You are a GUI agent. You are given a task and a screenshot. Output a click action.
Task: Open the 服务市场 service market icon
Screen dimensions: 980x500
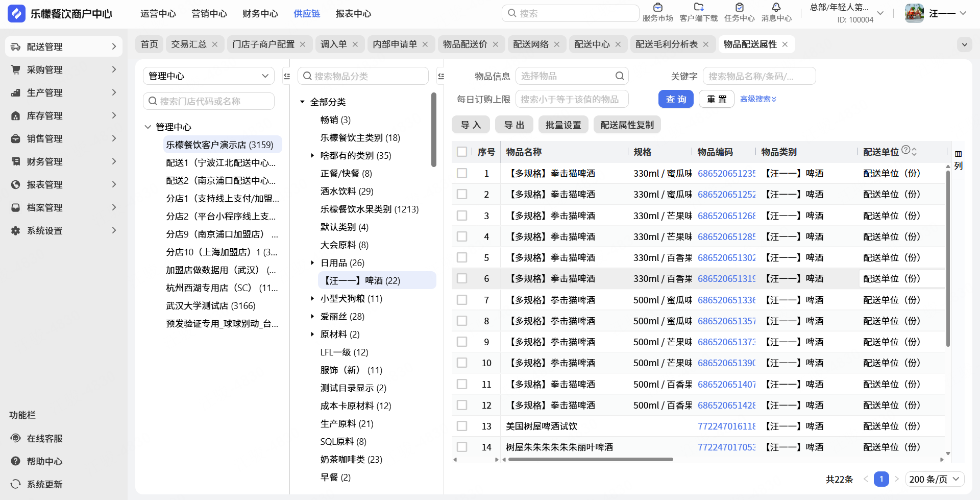click(x=657, y=8)
